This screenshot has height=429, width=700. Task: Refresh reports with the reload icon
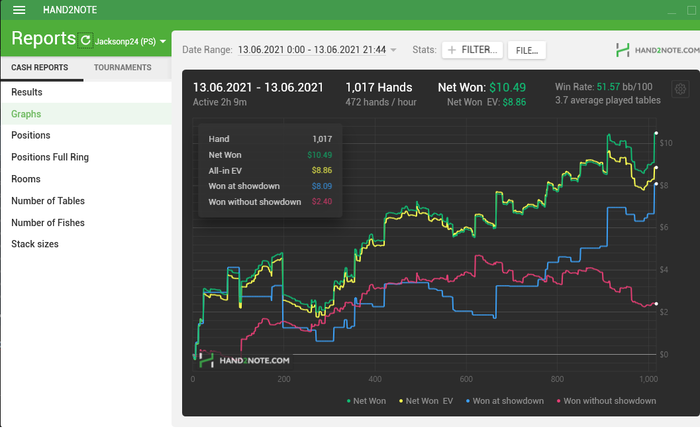tap(85, 41)
